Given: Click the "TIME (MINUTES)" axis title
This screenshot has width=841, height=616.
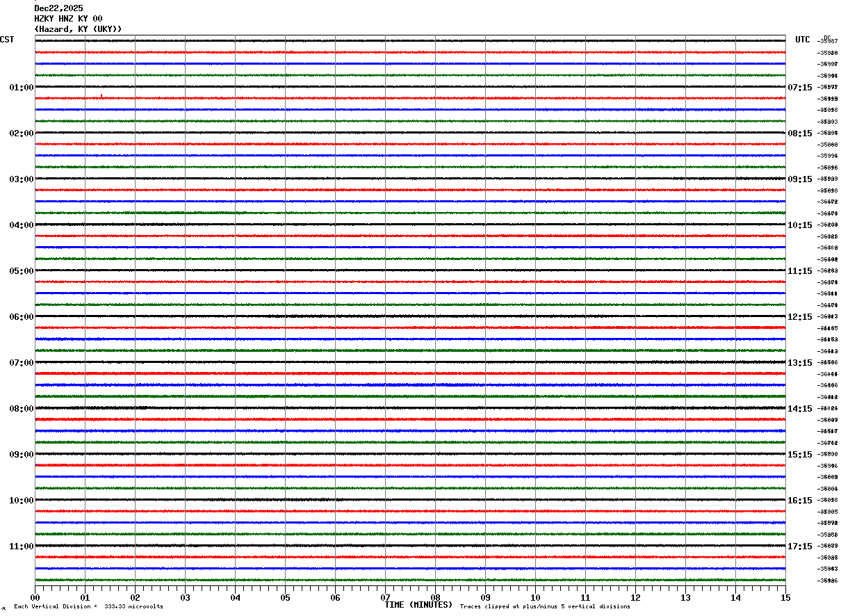Looking at the screenshot, I should pyautogui.click(x=418, y=605).
